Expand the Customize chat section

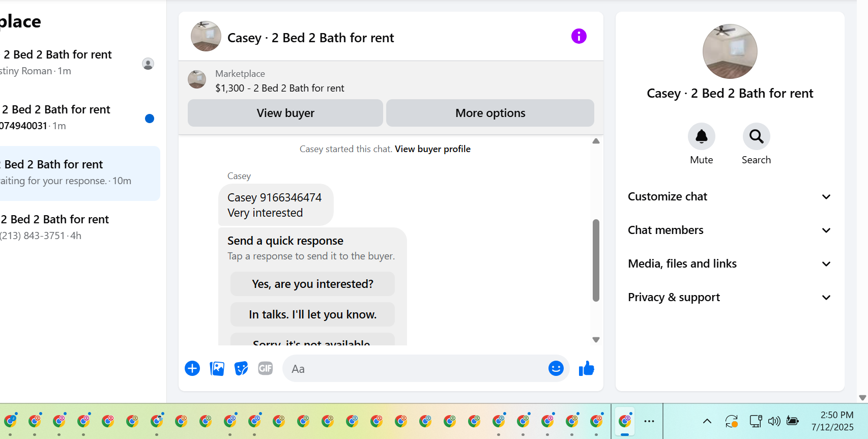(730, 196)
